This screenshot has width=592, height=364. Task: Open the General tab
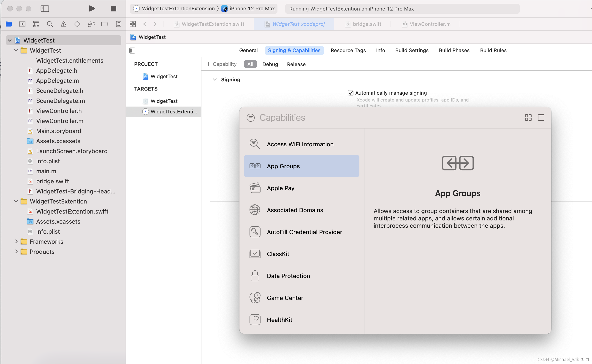click(248, 50)
